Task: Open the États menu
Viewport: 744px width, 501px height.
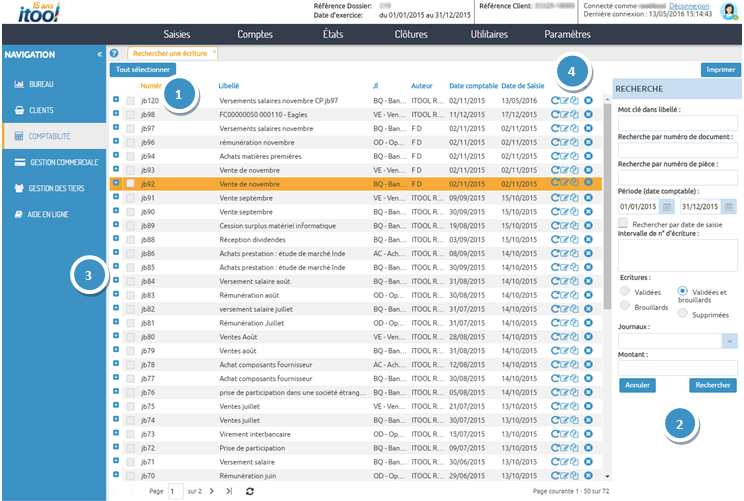Action: click(333, 34)
